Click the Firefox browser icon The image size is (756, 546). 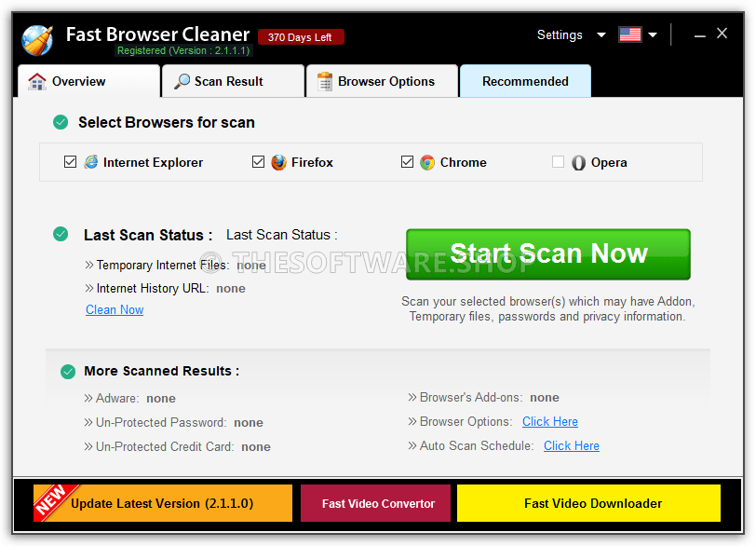click(x=278, y=162)
